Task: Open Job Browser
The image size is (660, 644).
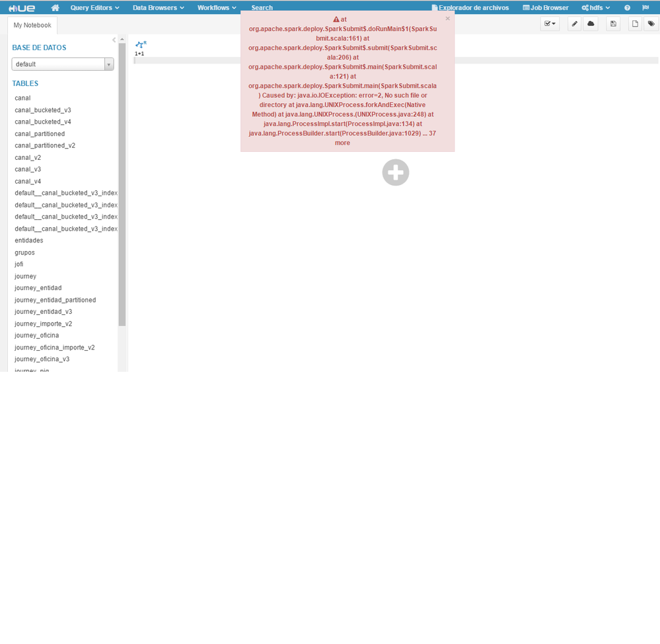Action: tap(546, 7)
